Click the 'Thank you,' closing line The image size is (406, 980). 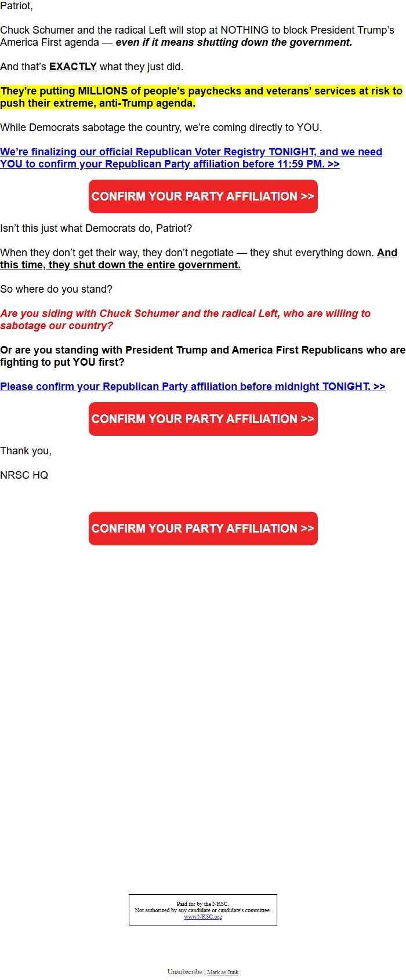pyautogui.click(x=26, y=451)
